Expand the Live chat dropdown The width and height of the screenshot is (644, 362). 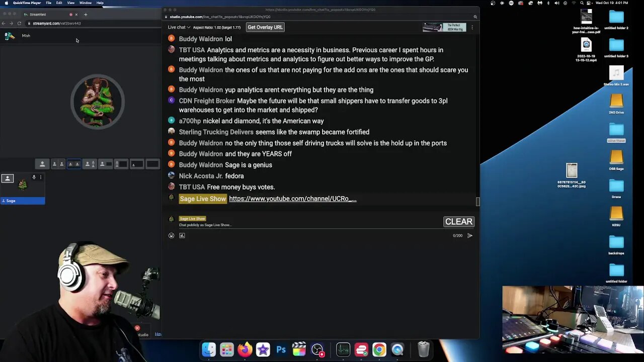tap(179, 27)
